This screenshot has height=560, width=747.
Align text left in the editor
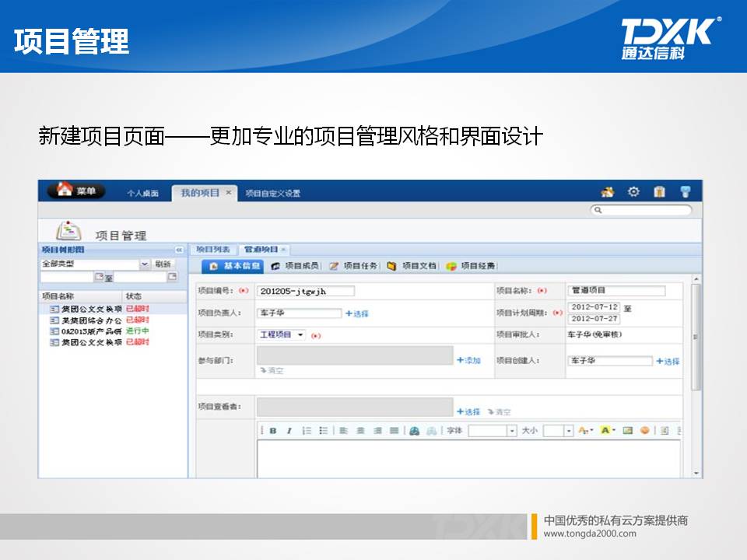tap(343, 430)
